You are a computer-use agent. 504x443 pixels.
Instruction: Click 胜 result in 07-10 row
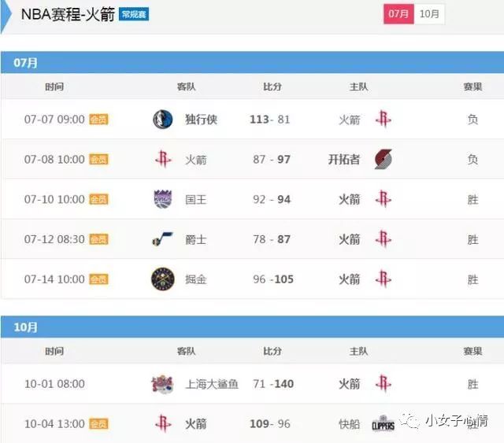472,200
